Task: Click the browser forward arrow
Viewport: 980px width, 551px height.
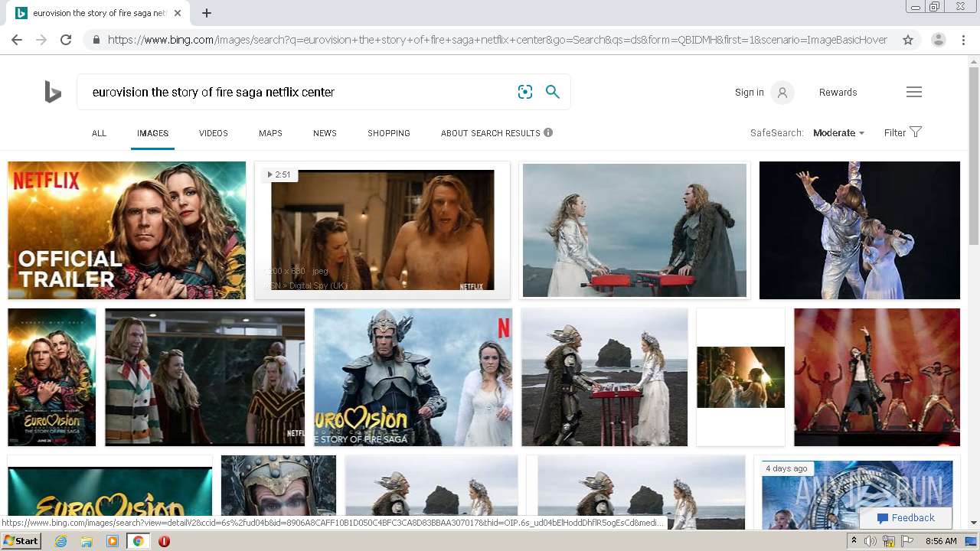Action: (x=41, y=40)
